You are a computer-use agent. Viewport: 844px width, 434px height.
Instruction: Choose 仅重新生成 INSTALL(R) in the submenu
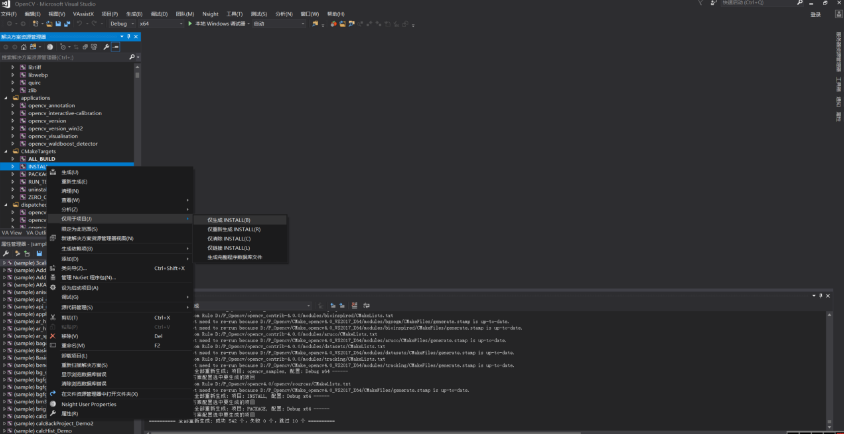[x=240, y=229]
